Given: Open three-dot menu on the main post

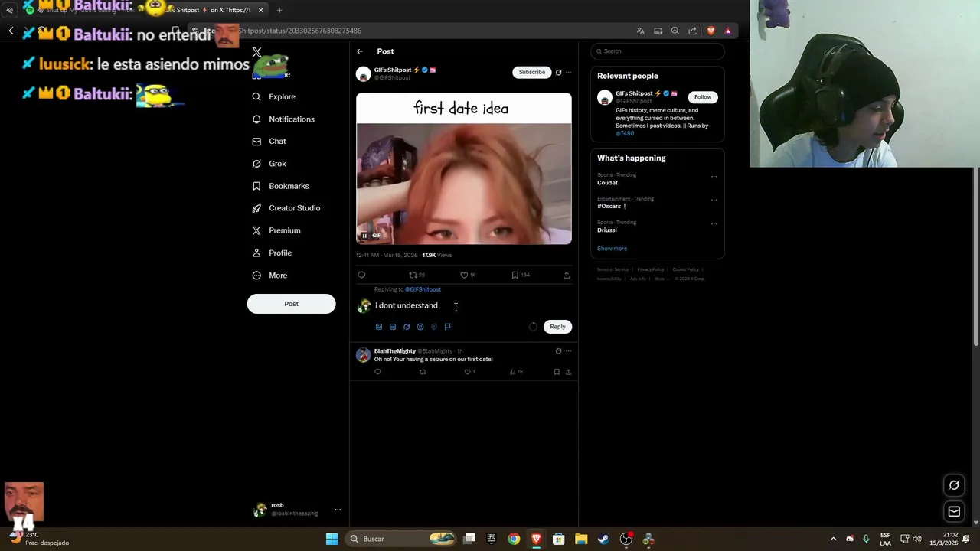Looking at the screenshot, I should (x=568, y=73).
